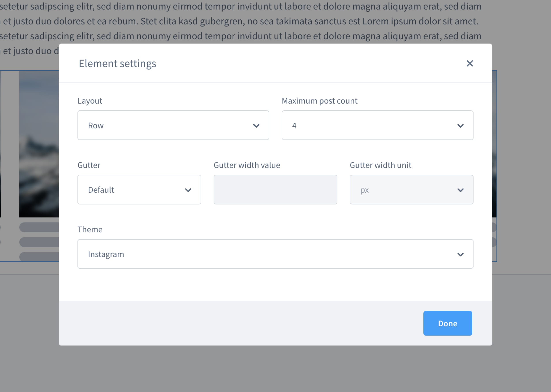Click the Done button
Image resolution: width=551 pixels, height=392 pixels.
tap(448, 323)
